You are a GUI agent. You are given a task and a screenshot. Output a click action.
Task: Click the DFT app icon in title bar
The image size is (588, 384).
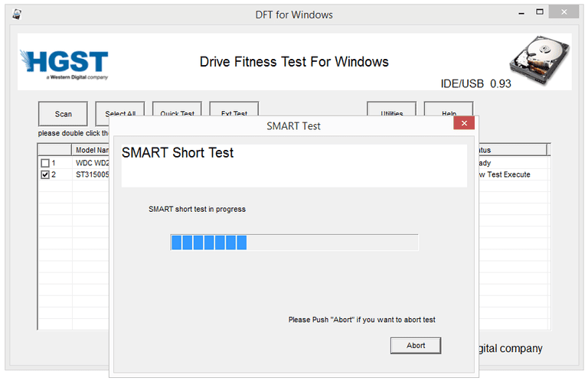(17, 15)
